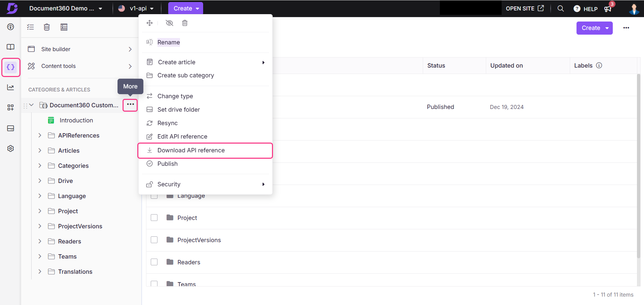Open the API documentation braces icon
644x305 pixels.
[x=11, y=67]
